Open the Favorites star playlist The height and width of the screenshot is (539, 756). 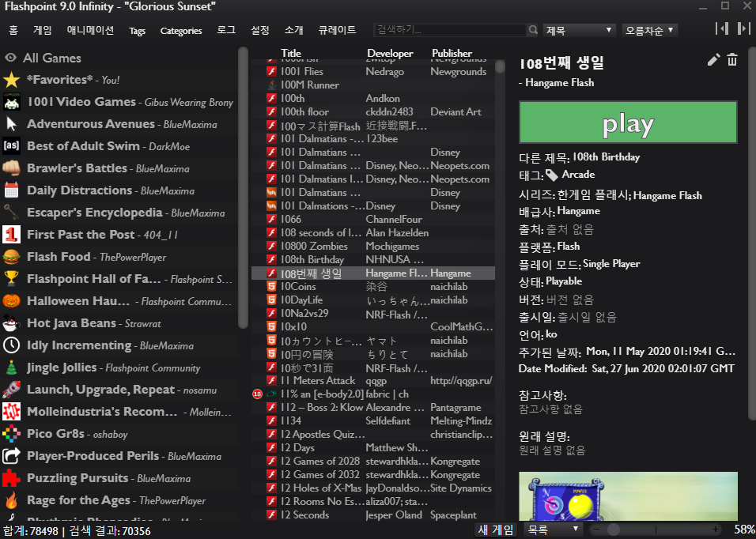(12, 80)
